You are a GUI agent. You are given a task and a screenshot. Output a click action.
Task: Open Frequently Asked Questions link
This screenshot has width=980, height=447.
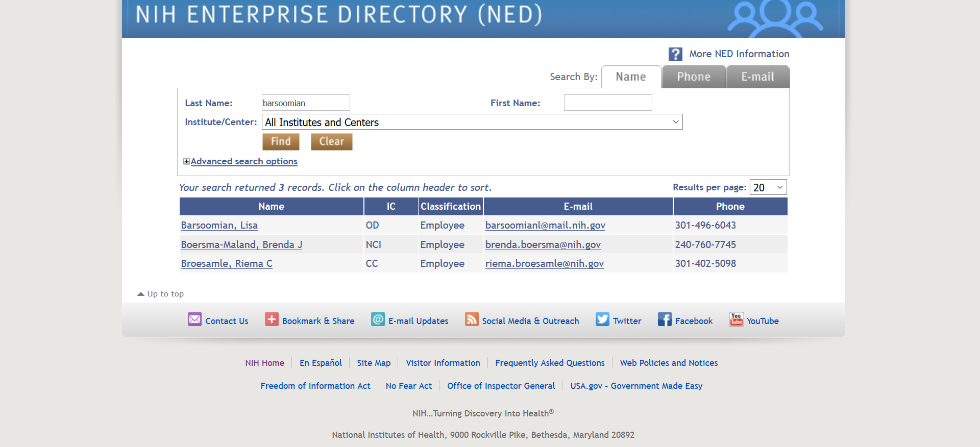tap(550, 363)
